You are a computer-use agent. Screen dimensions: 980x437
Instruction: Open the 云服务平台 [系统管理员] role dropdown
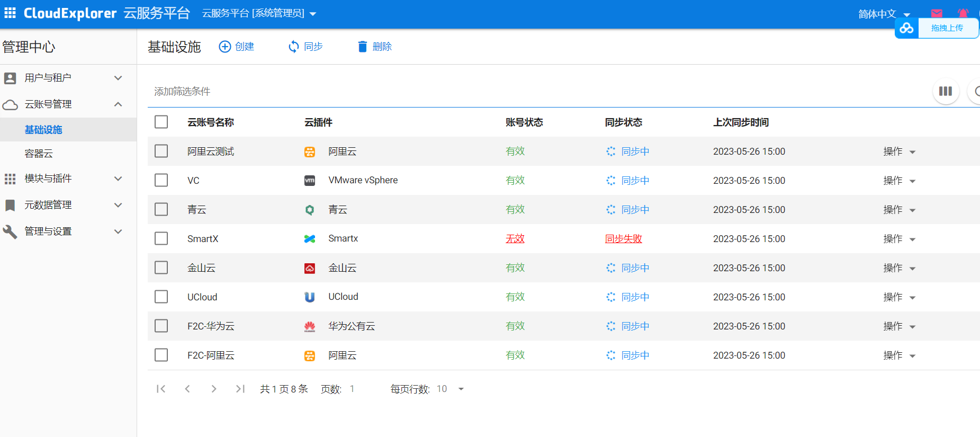259,13
